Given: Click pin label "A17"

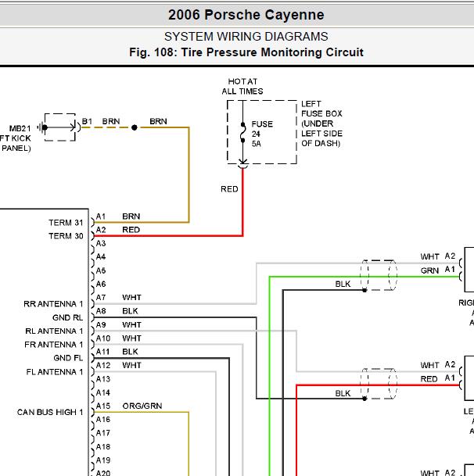Looking at the screenshot, I should pyautogui.click(x=103, y=433).
